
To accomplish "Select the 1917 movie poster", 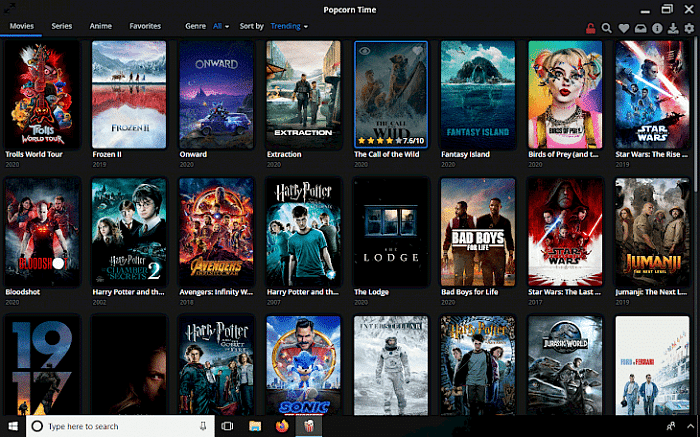I will [x=42, y=366].
